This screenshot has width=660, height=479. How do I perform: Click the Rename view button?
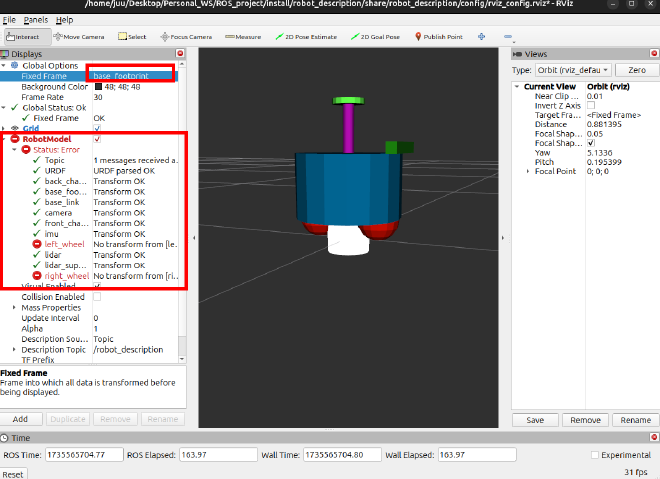pyautogui.click(x=635, y=420)
